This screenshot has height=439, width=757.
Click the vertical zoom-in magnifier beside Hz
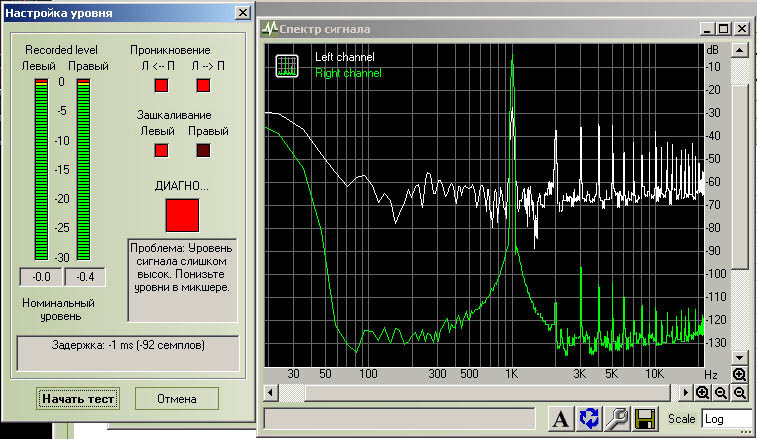(739, 374)
